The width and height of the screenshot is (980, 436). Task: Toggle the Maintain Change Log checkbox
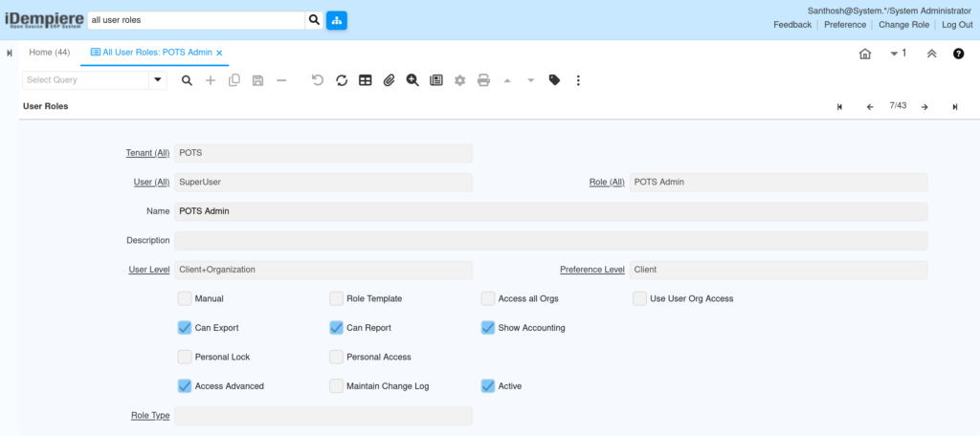pyautogui.click(x=336, y=386)
